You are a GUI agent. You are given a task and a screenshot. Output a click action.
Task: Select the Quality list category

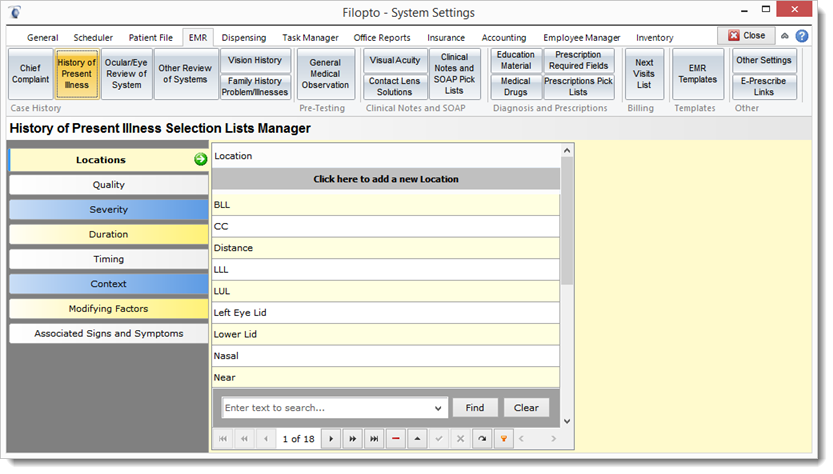coord(109,185)
